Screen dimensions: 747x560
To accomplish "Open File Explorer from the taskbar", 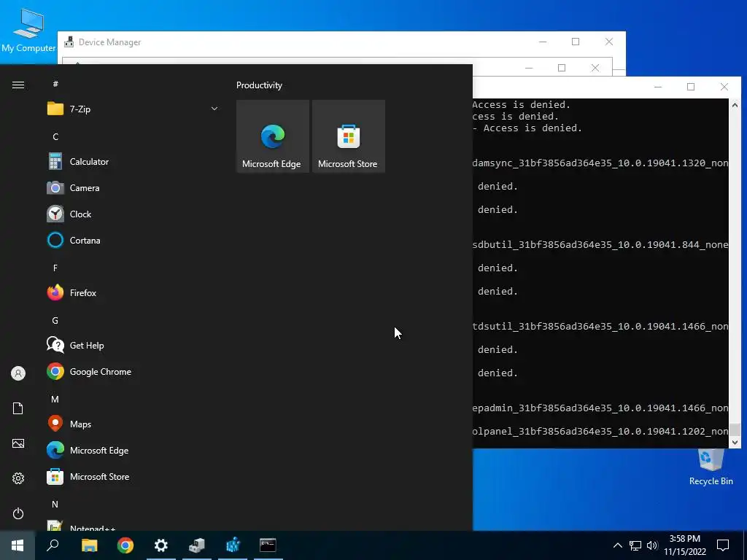I will pyautogui.click(x=90, y=545).
